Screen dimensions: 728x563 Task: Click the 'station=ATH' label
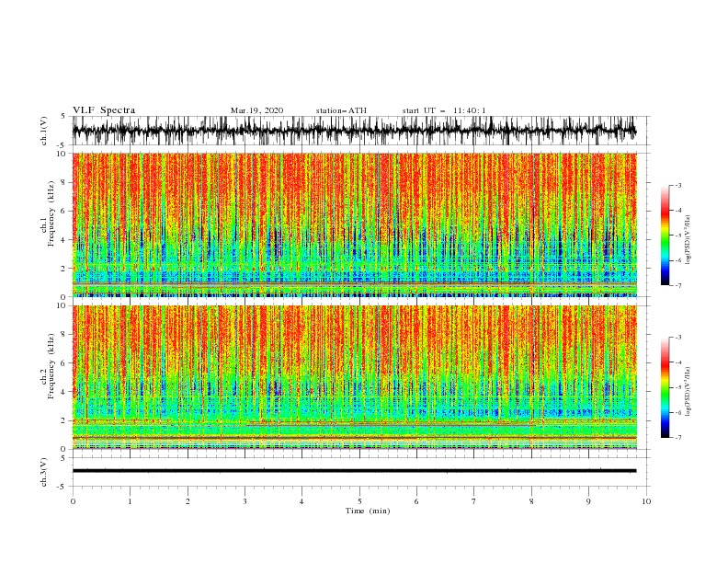341,110
